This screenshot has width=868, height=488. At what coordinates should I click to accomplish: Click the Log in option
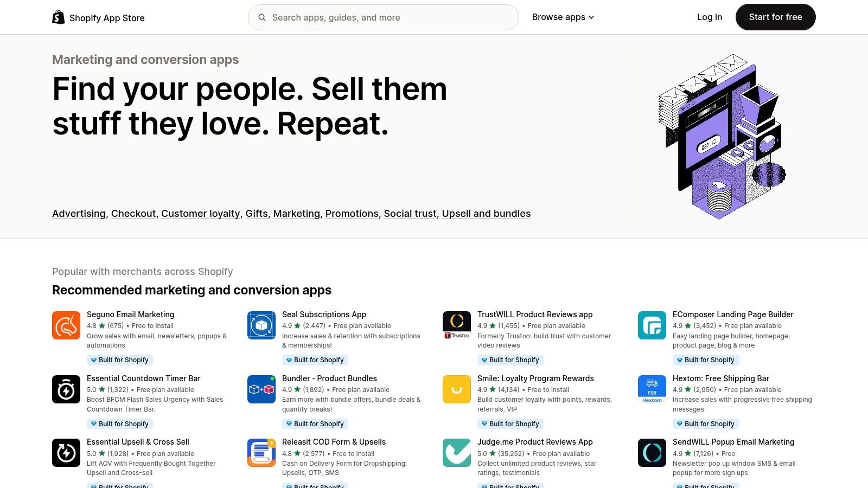pyautogui.click(x=709, y=17)
